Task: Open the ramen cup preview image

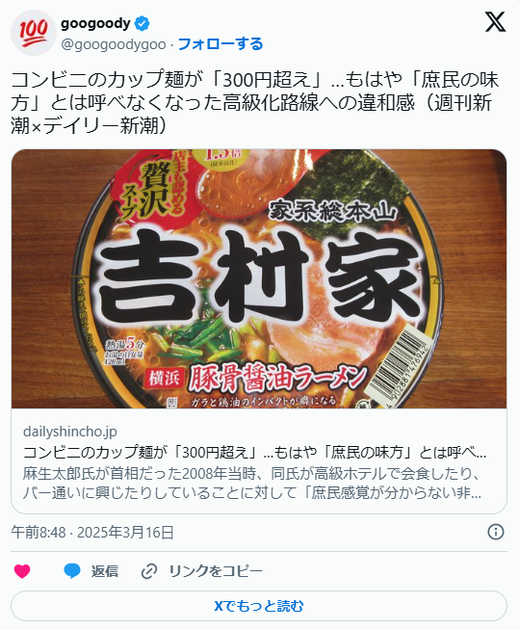Action: coord(259,279)
